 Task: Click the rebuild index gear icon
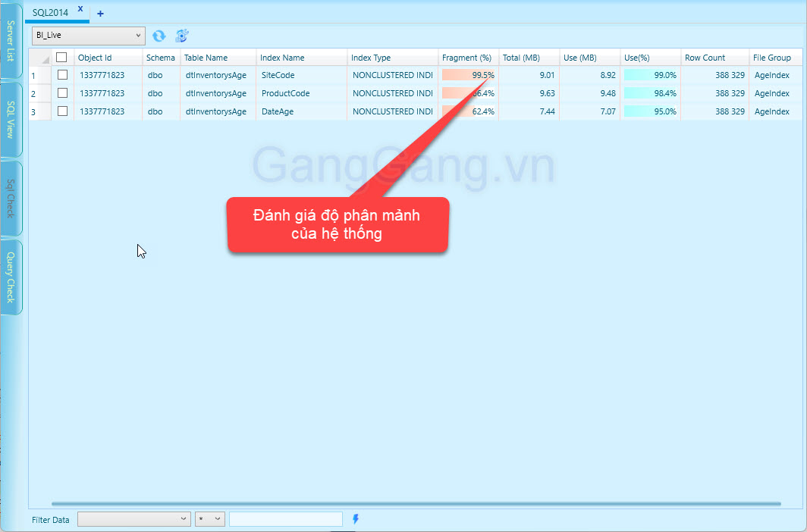tap(182, 36)
